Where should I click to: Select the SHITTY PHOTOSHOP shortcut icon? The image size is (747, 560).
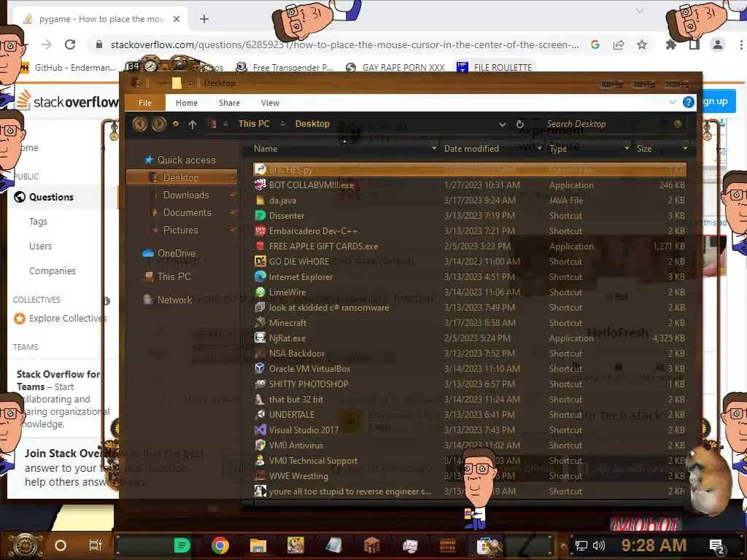pyautogui.click(x=260, y=384)
